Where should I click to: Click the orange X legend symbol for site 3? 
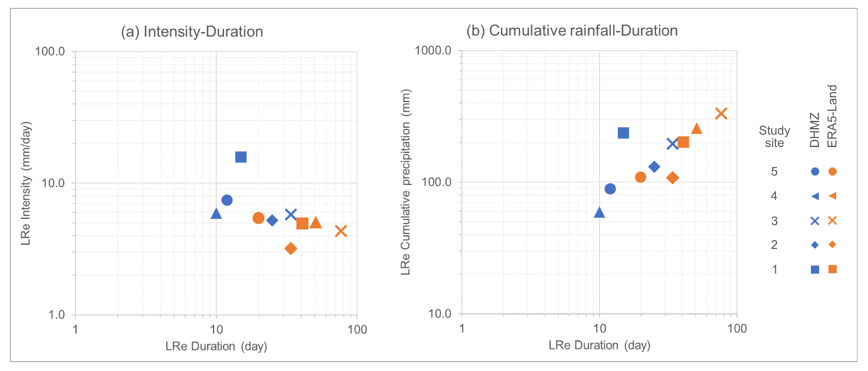tap(832, 221)
